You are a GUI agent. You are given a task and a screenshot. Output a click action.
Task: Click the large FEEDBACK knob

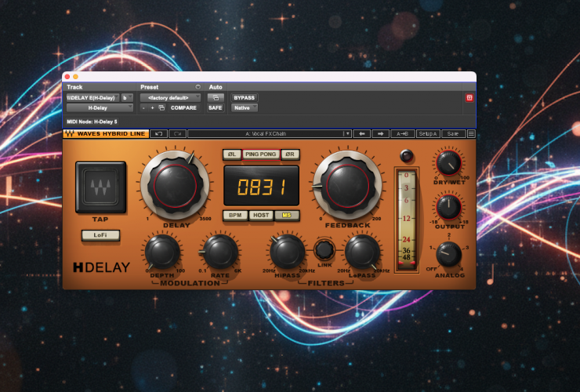click(x=347, y=185)
